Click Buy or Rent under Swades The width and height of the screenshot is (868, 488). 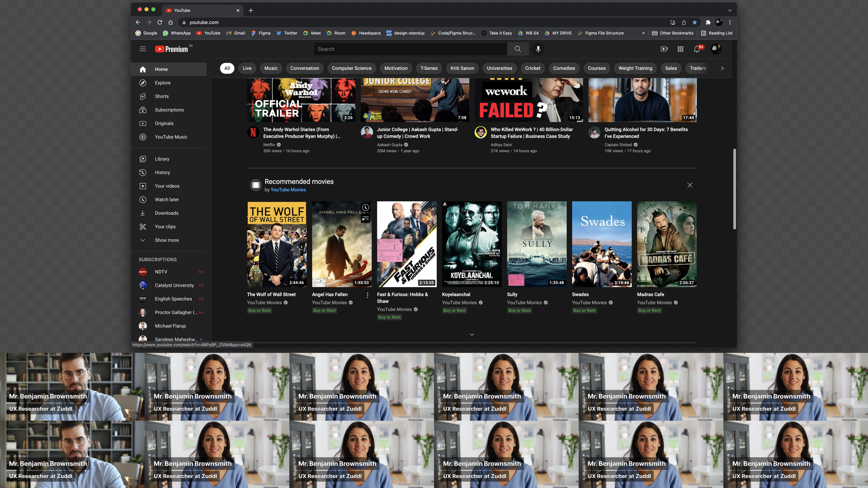[x=584, y=310]
